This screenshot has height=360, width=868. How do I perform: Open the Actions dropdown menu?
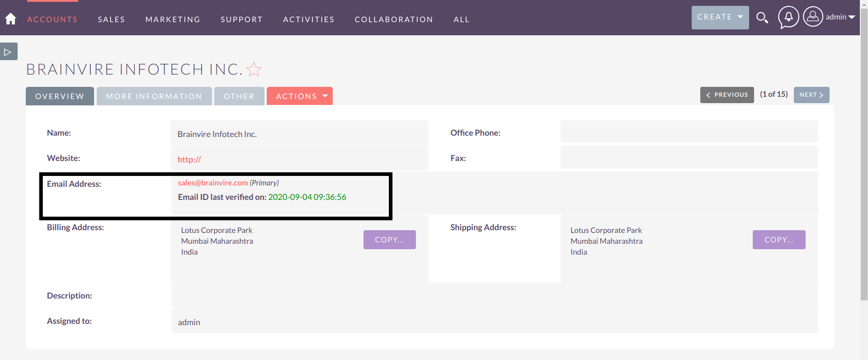[x=300, y=96]
